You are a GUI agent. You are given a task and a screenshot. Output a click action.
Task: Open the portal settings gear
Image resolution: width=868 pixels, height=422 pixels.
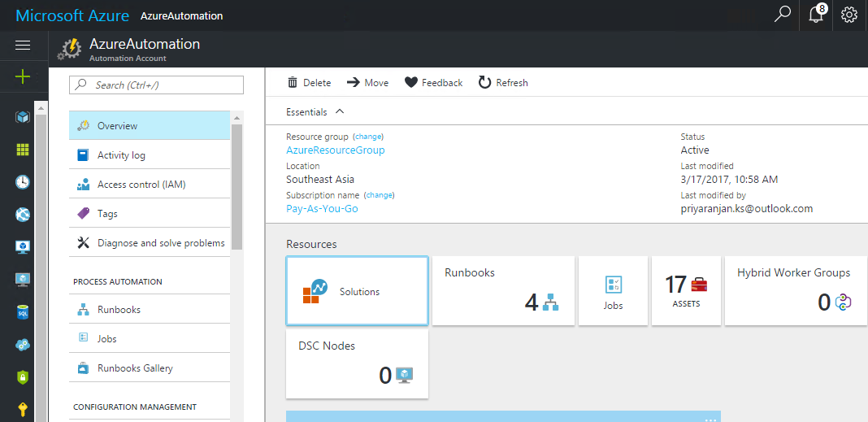click(848, 15)
